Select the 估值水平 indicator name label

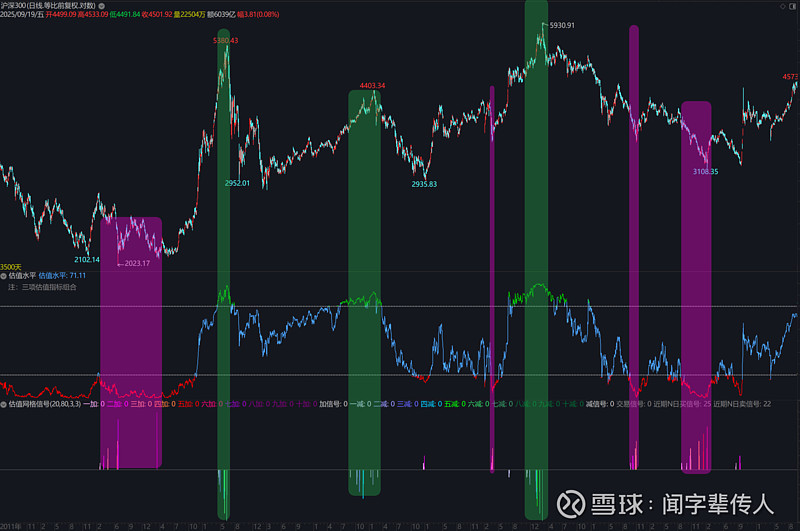[22, 276]
